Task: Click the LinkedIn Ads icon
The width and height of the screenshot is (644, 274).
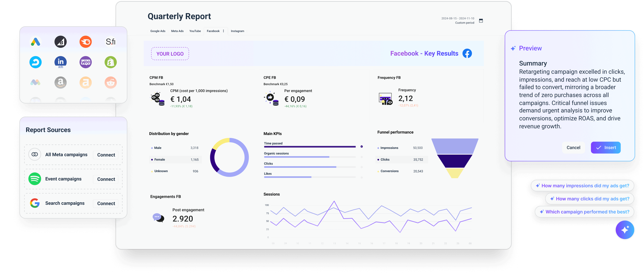Action: [x=60, y=62]
